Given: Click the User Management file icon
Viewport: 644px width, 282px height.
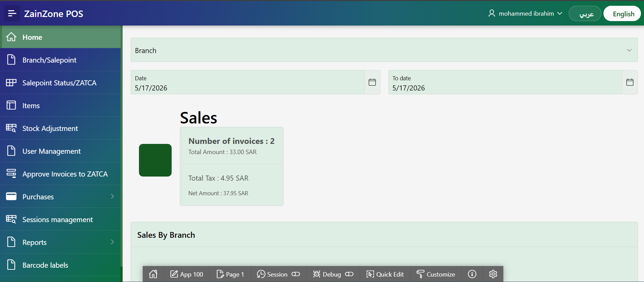Looking at the screenshot, I should pyautogui.click(x=11, y=151).
